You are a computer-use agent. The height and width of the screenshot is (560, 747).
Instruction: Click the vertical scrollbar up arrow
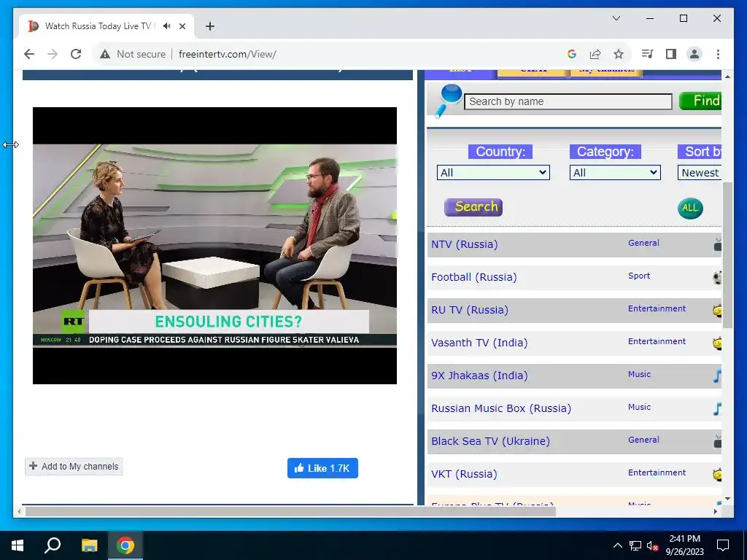click(x=727, y=76)
